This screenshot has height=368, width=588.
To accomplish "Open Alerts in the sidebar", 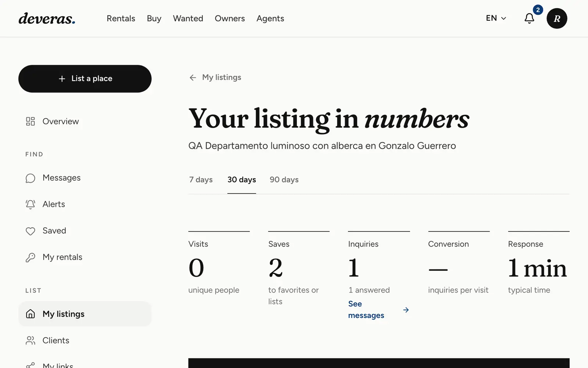I will 85,205.
